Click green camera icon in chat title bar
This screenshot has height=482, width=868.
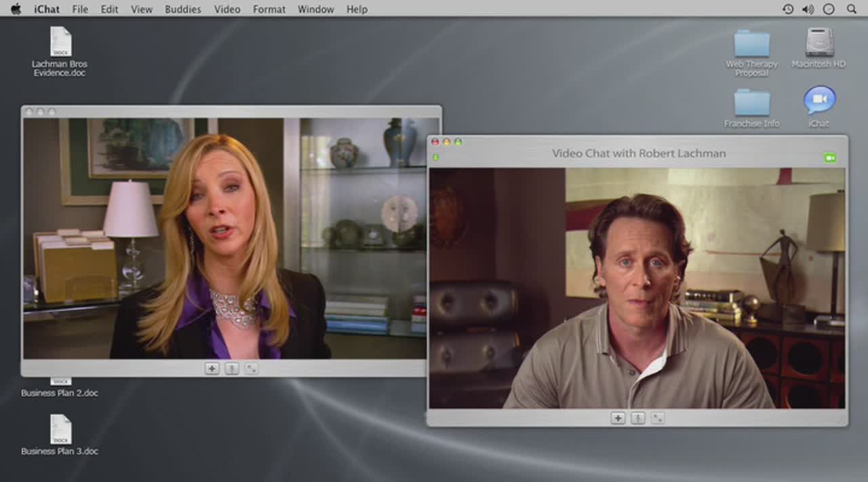click(x=830, y=157)
